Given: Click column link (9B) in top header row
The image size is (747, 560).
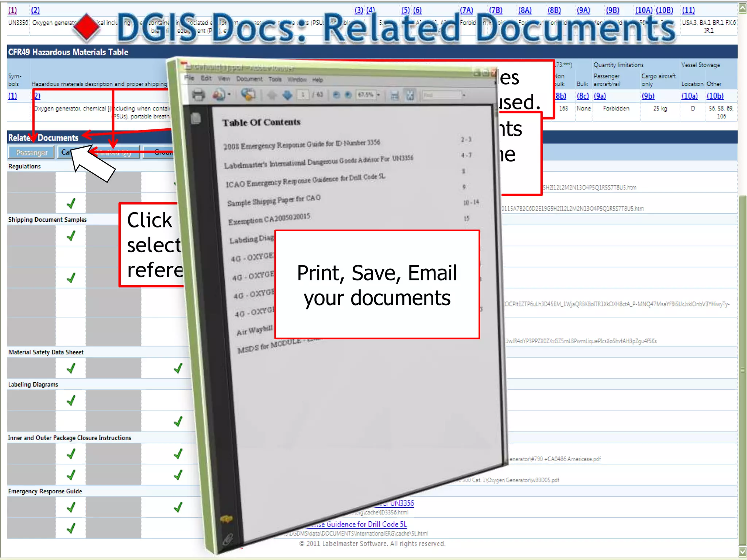Looking at the screenshot, I should tap(612, 10).
